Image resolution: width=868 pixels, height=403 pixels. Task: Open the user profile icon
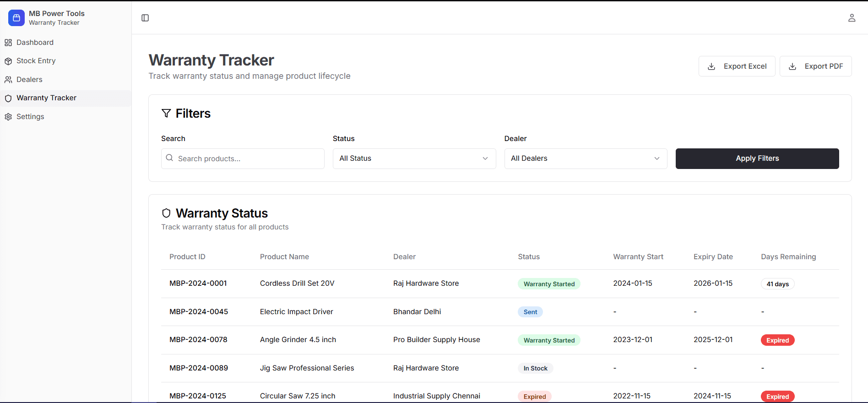pos(852,18)
